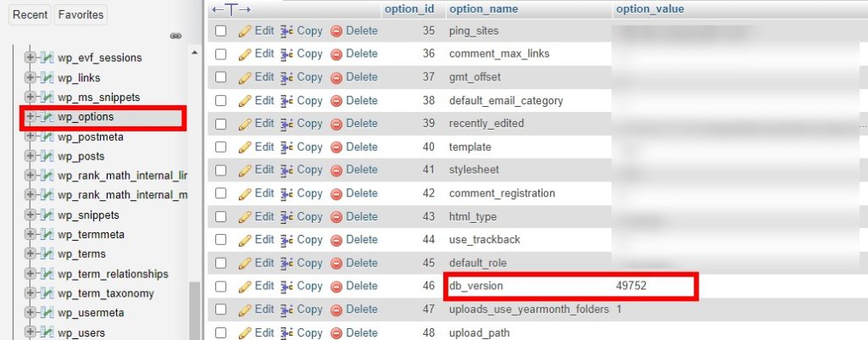Click the chain link icon in navigation panel
Image resolution: width=868 pixels, height=340 pixels.
pyautogui.click(x=176, y=36)
